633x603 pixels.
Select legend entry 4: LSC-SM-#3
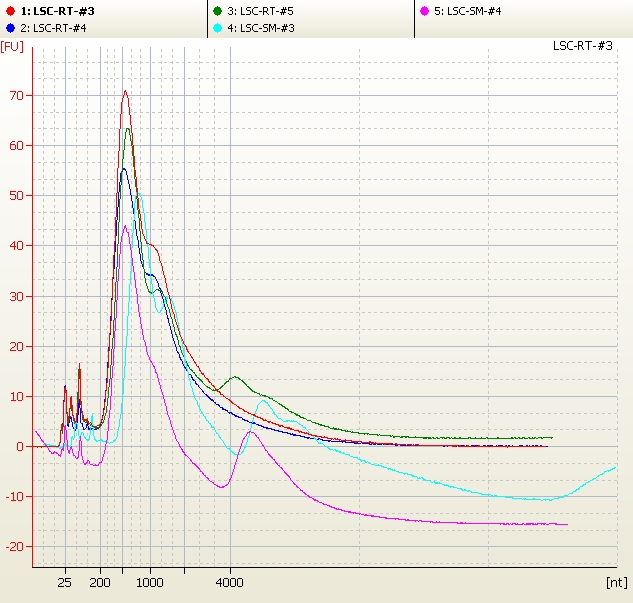(x=254, y=28)
